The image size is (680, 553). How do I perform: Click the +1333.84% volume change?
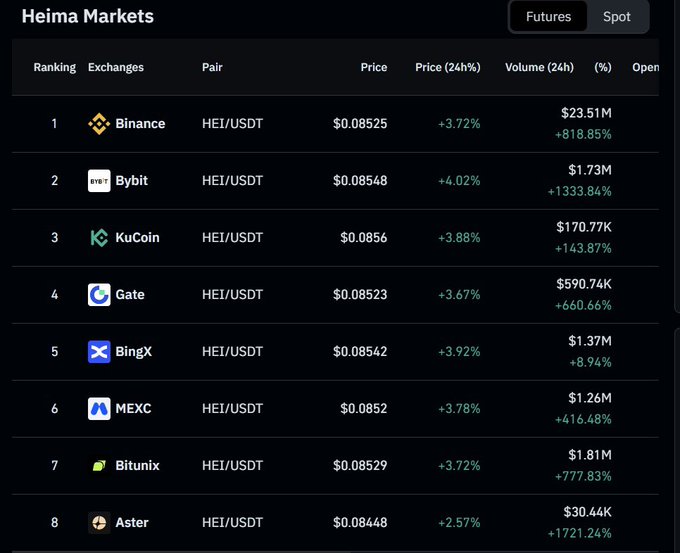click(x=579, y=191)
